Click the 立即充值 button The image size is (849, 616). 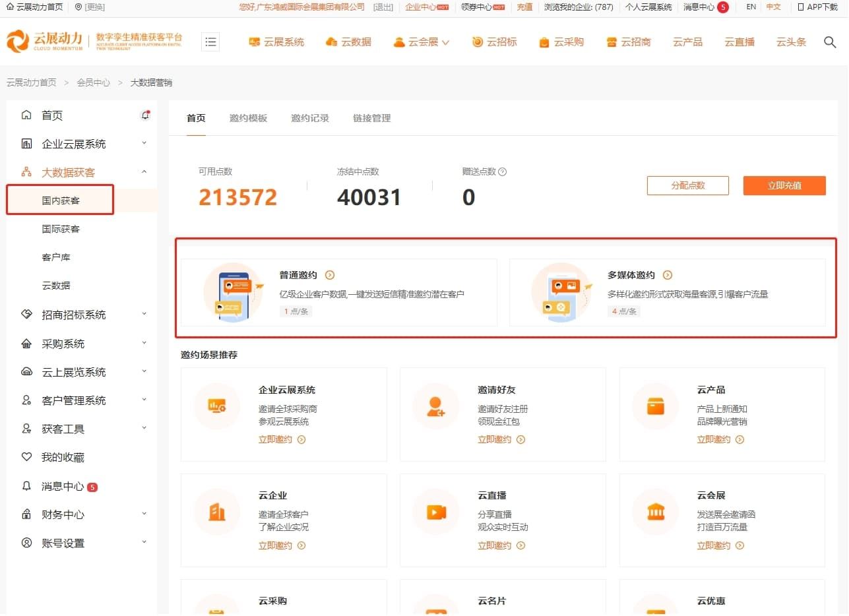pyautogui.click(x=784, y=185)
